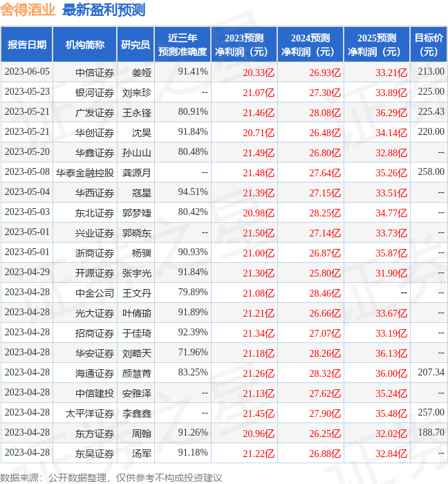Click institution name 太平洋证券
Screen dimensions: 448x484
pos(90,414)
